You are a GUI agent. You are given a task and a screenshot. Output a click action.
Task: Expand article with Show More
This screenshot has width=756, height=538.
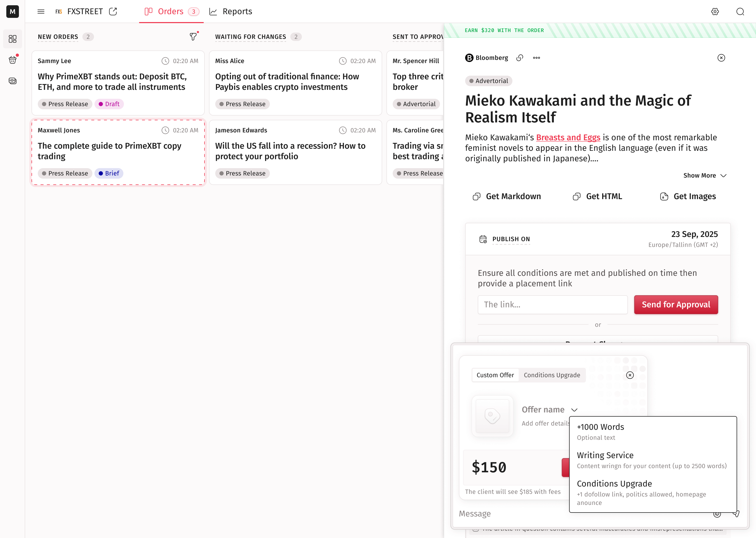click(x=705, y=175)
